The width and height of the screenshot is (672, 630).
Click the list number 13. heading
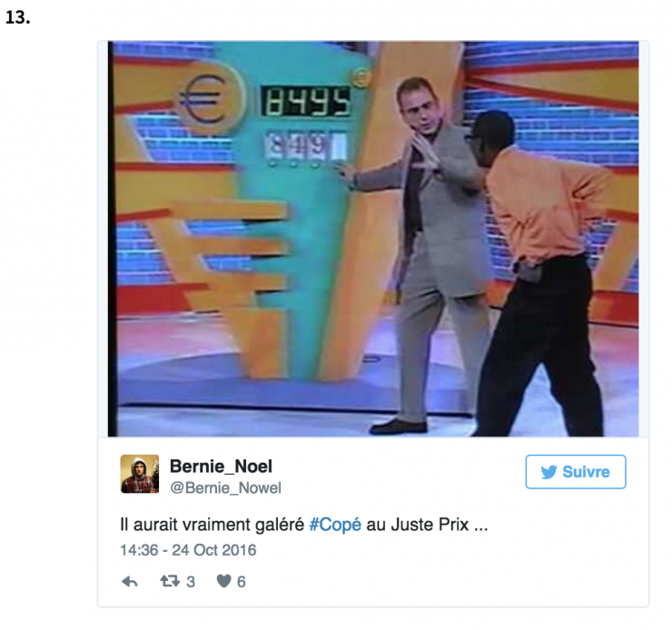[18, 17]
